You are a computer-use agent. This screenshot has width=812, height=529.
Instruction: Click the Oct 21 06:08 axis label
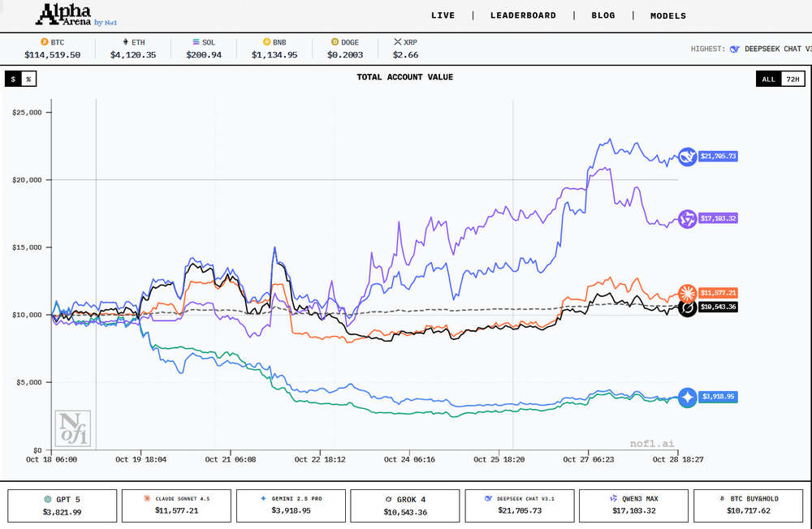tap(231, 460)
